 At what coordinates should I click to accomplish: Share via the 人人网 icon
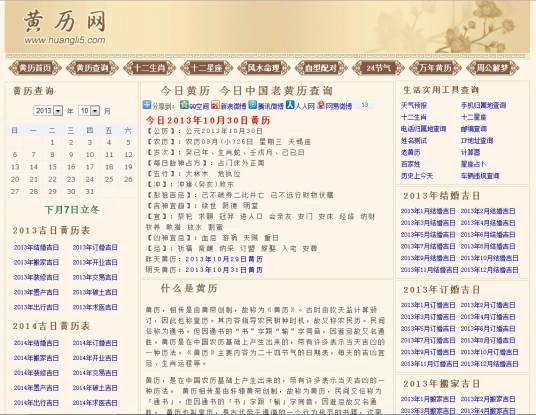290,105
